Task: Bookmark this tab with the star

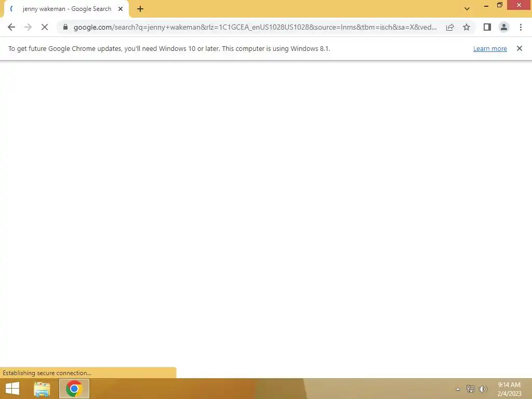Action: point(467,27)
